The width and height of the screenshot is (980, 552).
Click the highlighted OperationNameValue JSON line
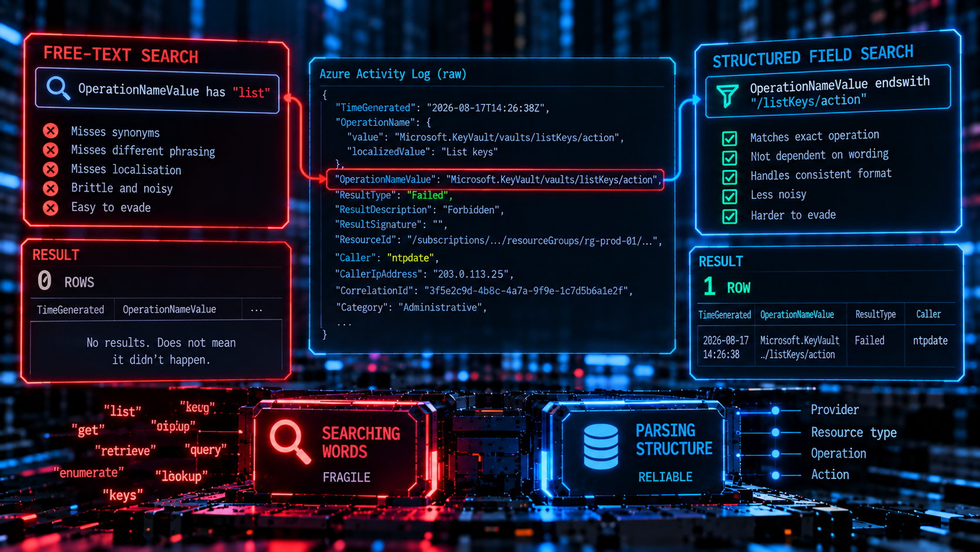[x=495, y=180]
